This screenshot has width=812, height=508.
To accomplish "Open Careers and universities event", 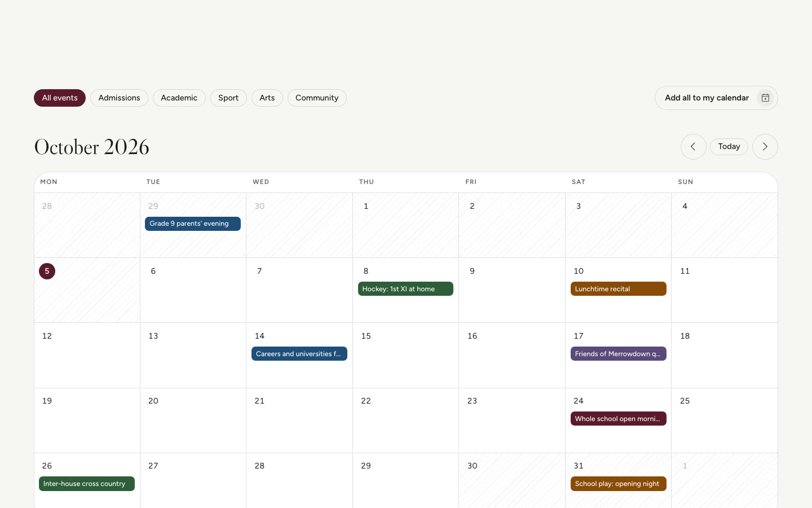I will [x=299, y=354].
